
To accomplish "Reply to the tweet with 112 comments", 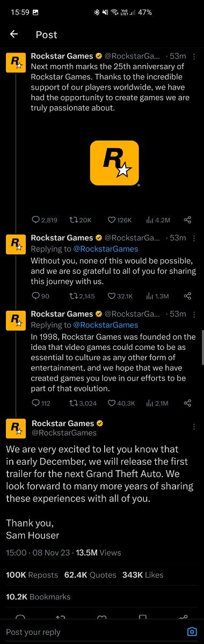I will point(41,403).
